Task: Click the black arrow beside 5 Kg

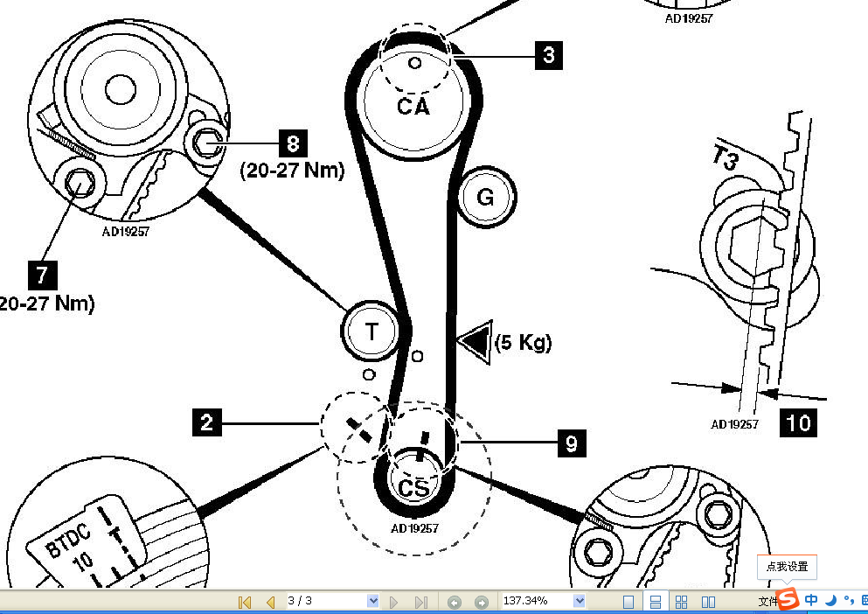Action: click(476, 343)
